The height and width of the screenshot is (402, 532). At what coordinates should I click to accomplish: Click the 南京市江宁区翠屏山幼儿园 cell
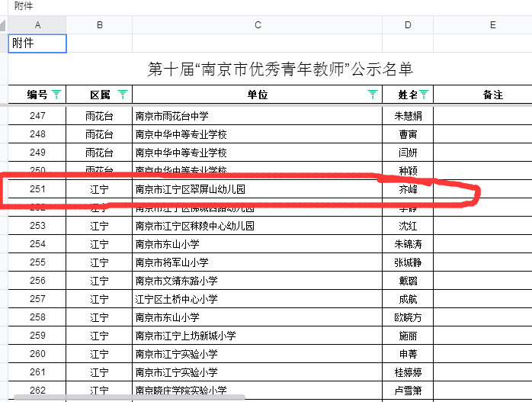pyautogui.click(x=257, y=189)
